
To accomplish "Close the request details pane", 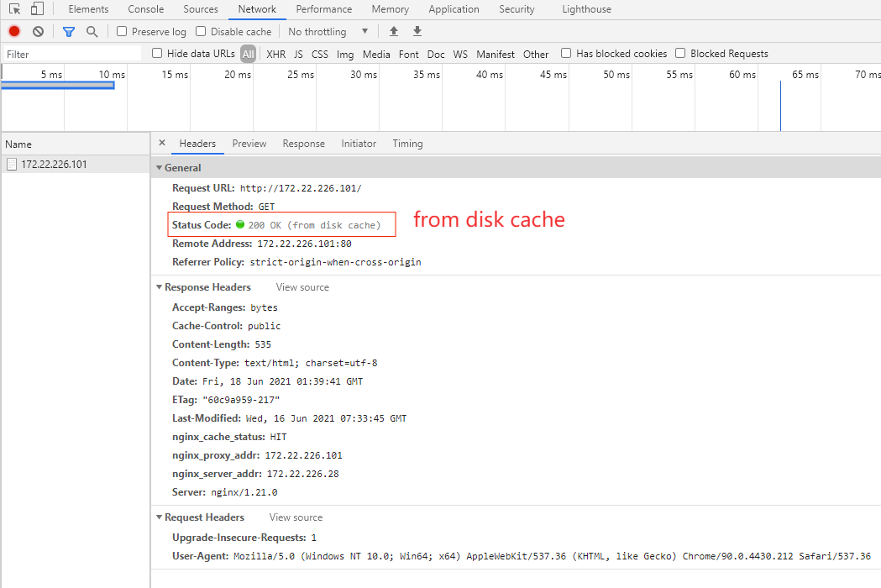I will (162, 143).
